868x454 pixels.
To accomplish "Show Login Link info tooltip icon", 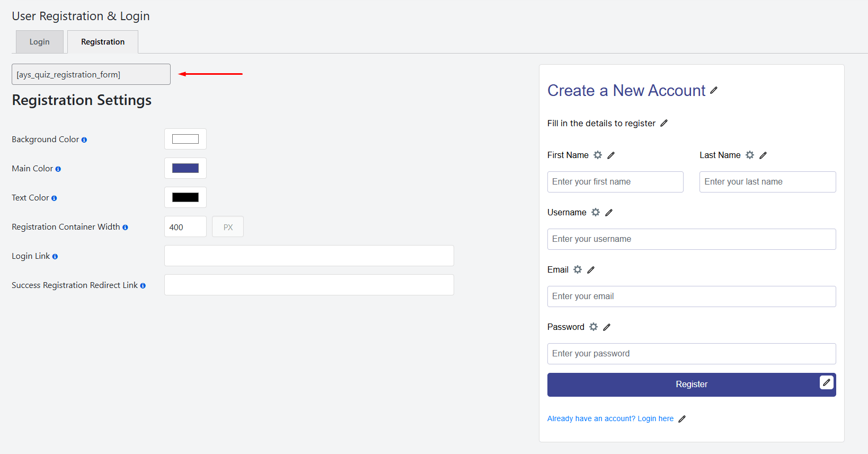I will (55, 257).
